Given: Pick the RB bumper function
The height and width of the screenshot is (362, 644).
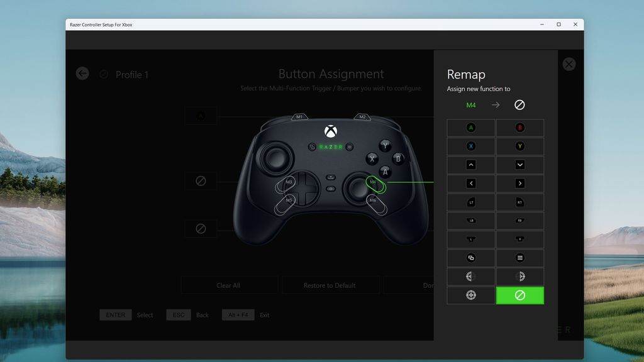Looking at the screenshot, I should point(520,221).
